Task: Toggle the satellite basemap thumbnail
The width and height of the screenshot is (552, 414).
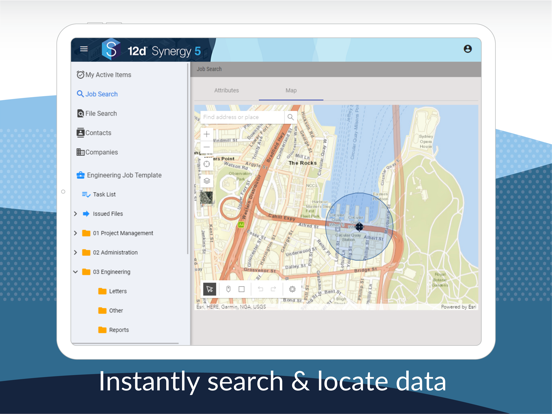Action: pos(207,197)
